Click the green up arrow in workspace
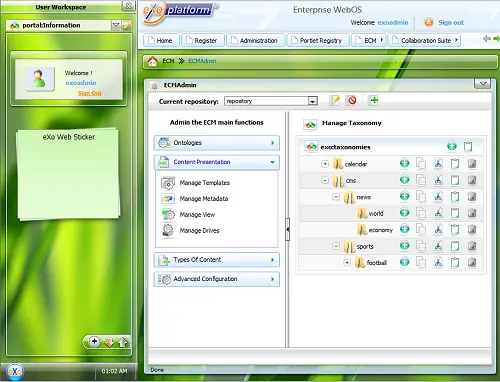Image resolution: width=500 pixels, height=382 pixels. coord(123,342)
